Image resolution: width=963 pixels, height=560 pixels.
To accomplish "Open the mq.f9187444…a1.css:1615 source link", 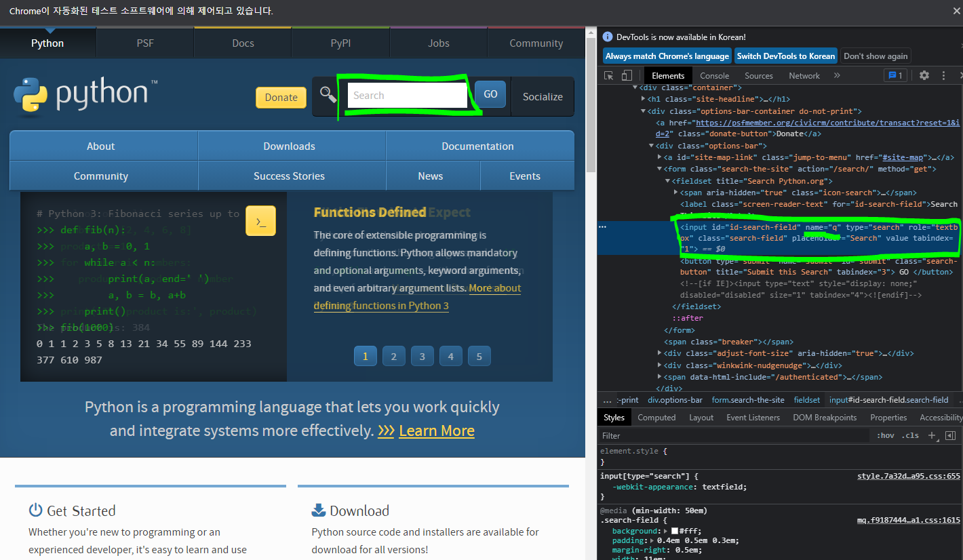I will pos(909,520).
